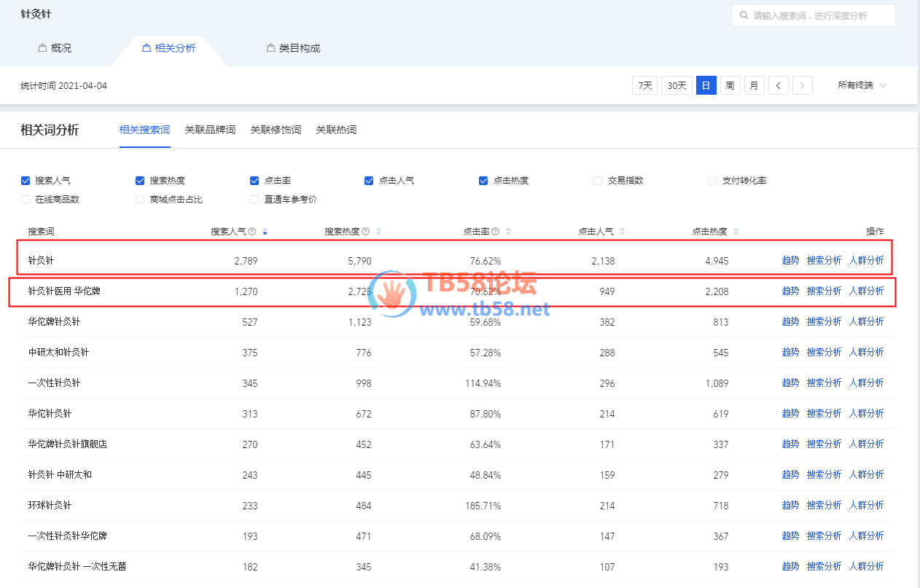This screenshot has height=588, width=920.
Task: Open the 关联品牌词 tab
Action: (210, 130)
